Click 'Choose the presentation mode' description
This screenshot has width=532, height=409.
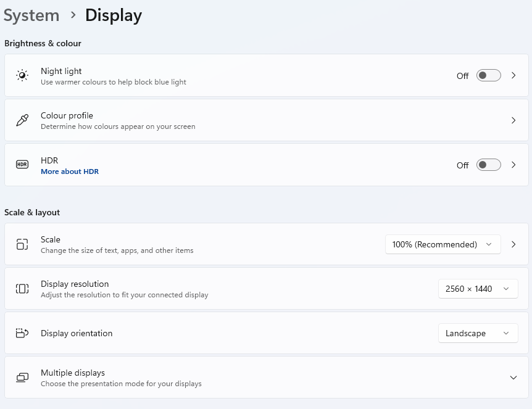point(121,384)
